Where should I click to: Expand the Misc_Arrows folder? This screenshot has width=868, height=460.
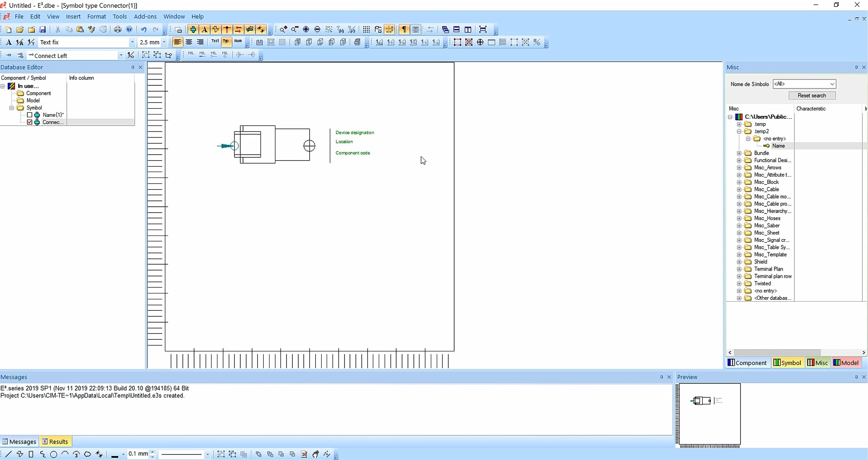click(x=739, y=167)
